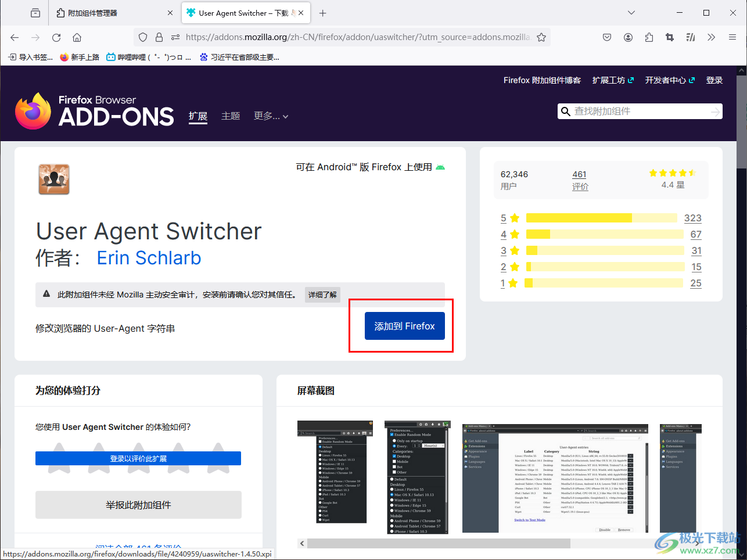The image size is (747, 560).
Task: Open the 主题 navigation item
Action: 231,116
